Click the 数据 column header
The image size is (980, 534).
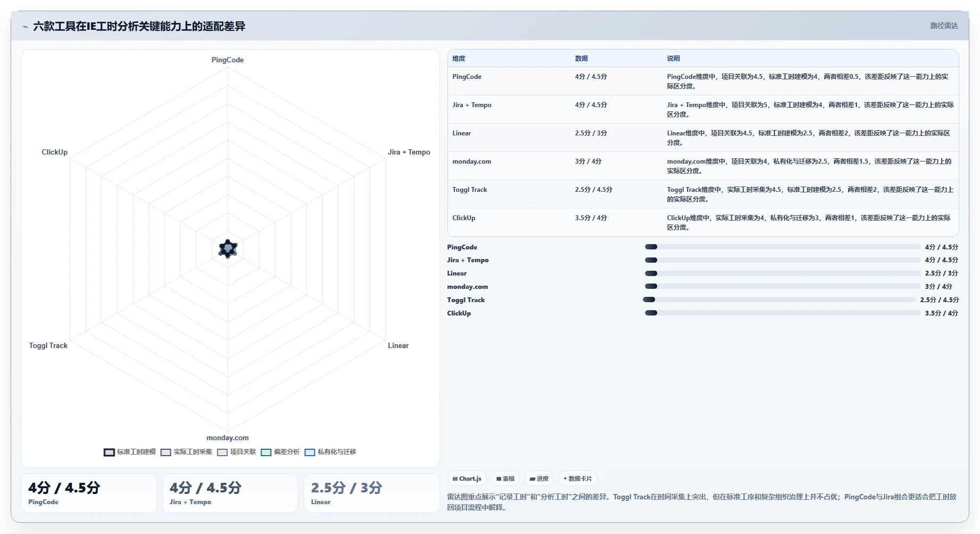click(581, 59)
